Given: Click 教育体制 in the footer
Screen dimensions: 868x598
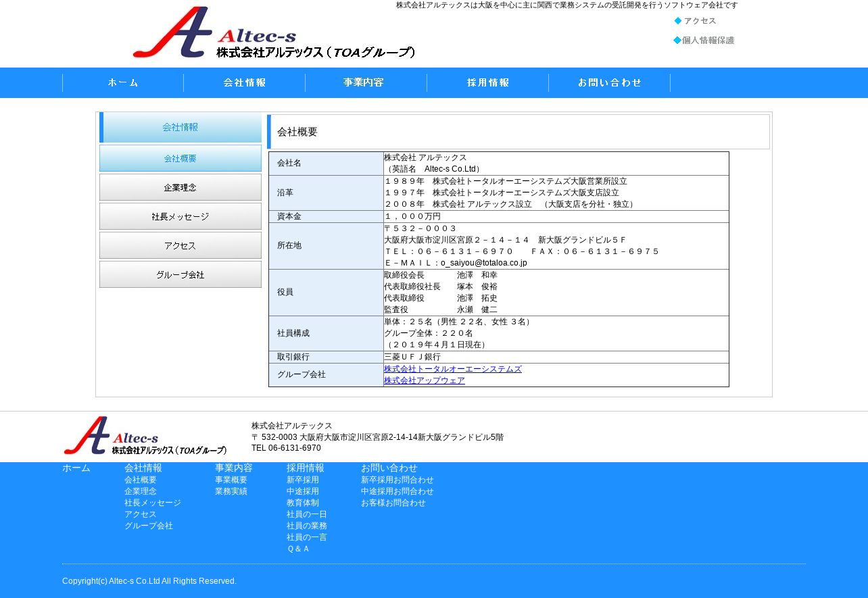Looking at the screenshot, I should tap(303, 503).
